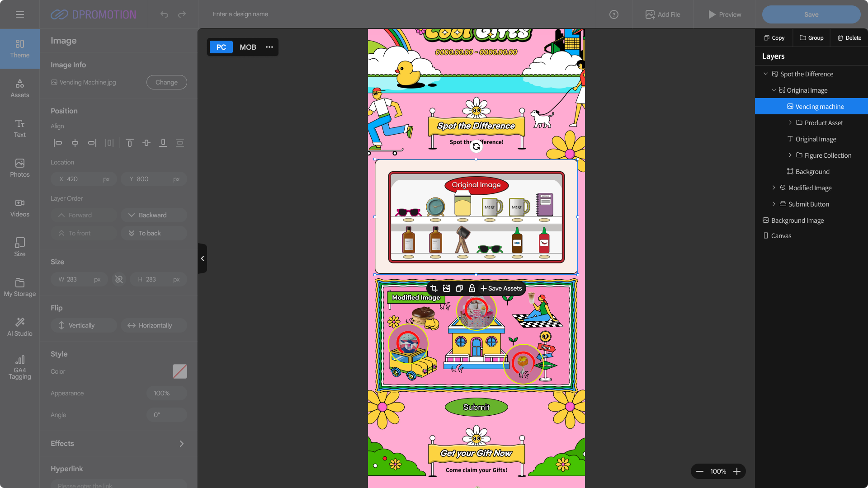Click the Style color swatch

tap(179, 371)
